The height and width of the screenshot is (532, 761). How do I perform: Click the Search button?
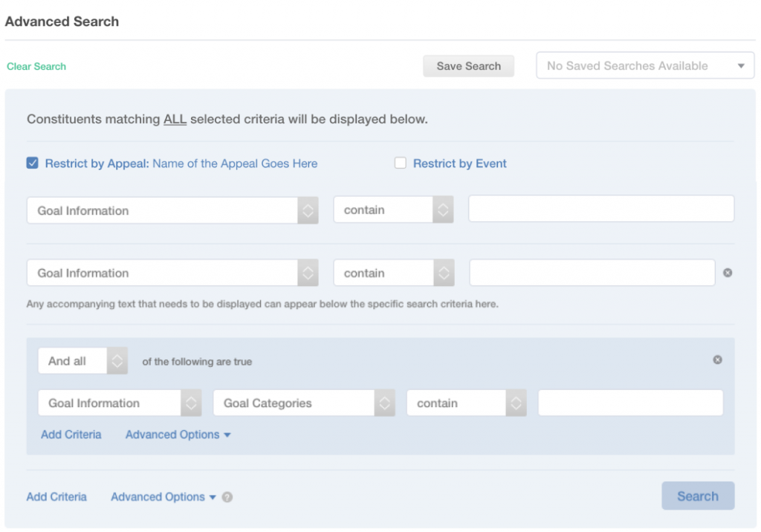coord(697,496)
